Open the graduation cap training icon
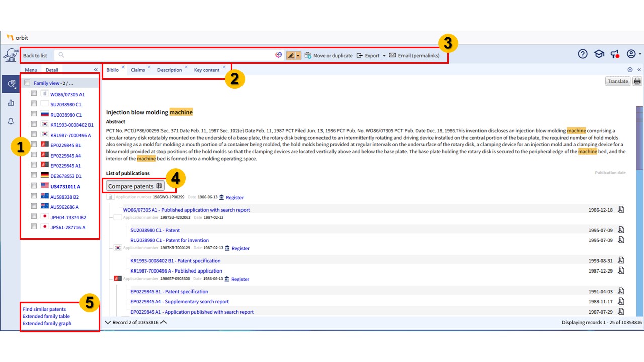This screenshot has height=362, width=644. click(599, 54)
